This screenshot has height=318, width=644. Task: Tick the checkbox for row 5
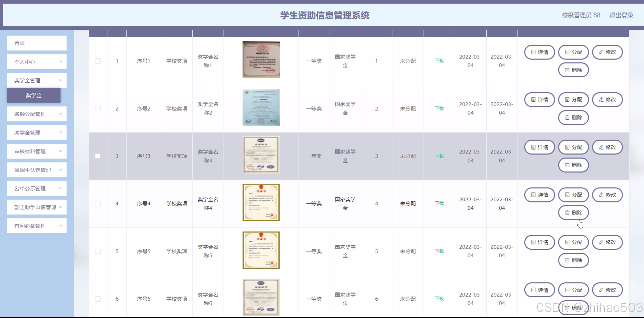tap(98, 251)
